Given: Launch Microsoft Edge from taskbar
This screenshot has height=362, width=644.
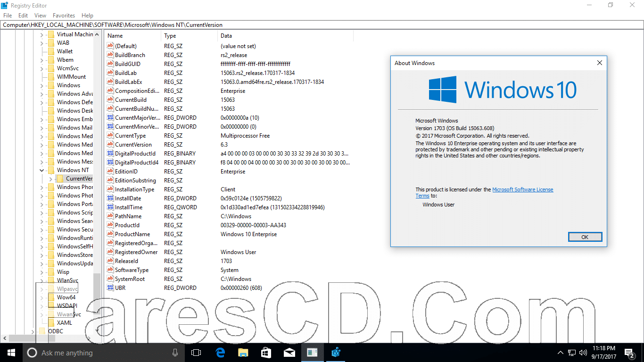Looking at the screenshot, I should point(220,353).
